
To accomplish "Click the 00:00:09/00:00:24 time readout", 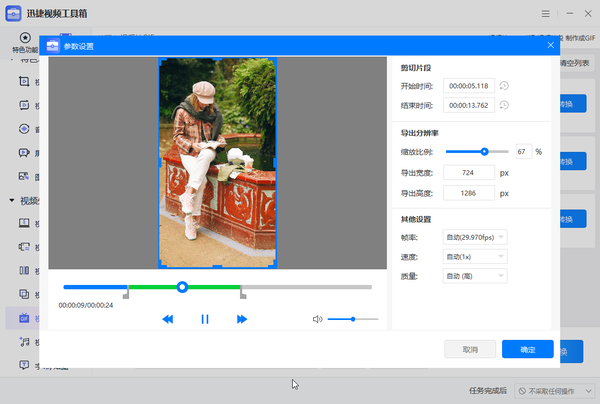I will pyautogui.click(x=86, y=305).
